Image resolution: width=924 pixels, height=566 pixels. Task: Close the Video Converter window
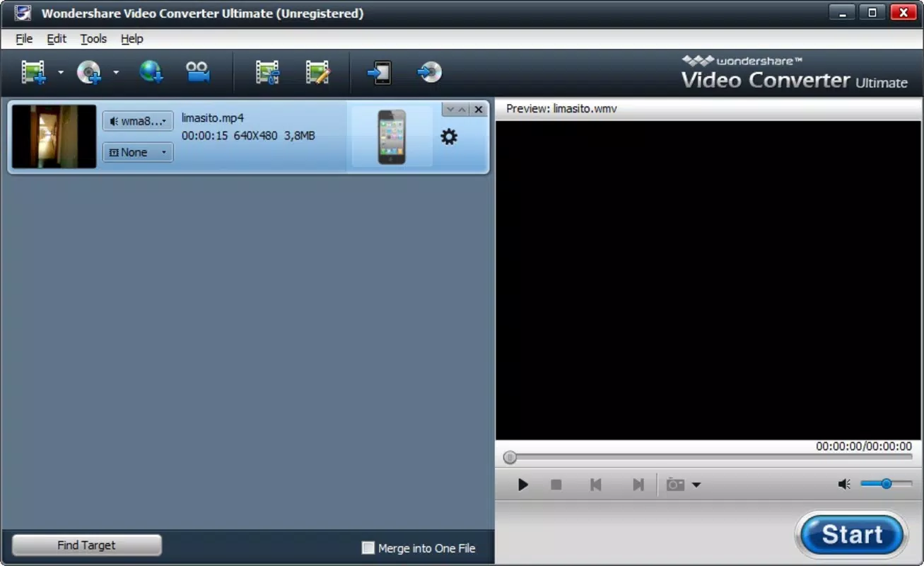[x=904, y=11]
